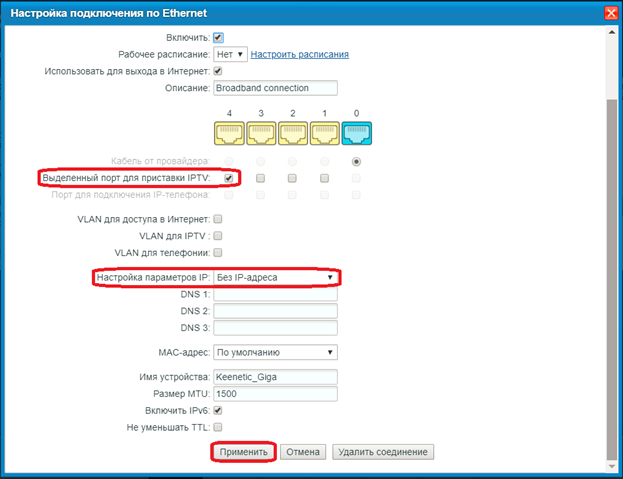Select provider cable radio for port 0
Viewport: 623px width, 479px height.
[357, 161]
